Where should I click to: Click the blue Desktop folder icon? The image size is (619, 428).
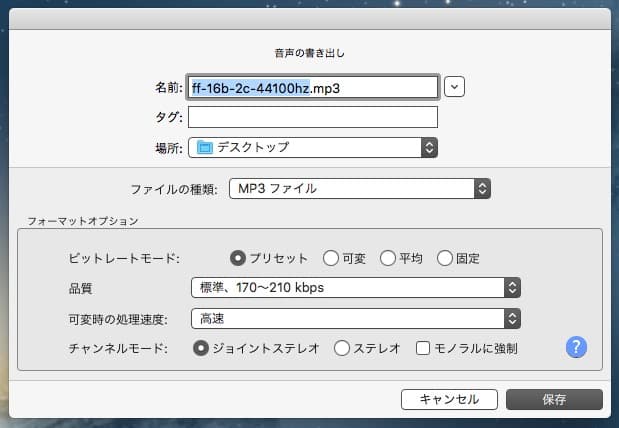[x=205, y=147]
